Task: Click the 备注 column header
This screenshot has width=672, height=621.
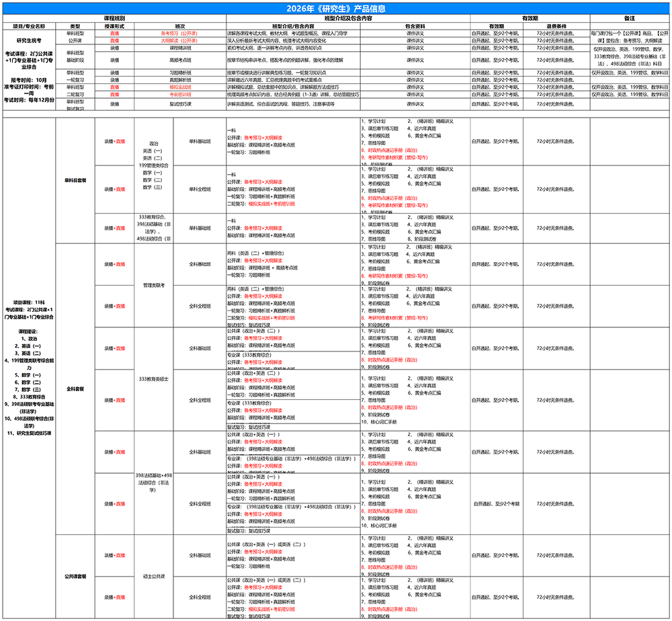Action: point(630,19)
